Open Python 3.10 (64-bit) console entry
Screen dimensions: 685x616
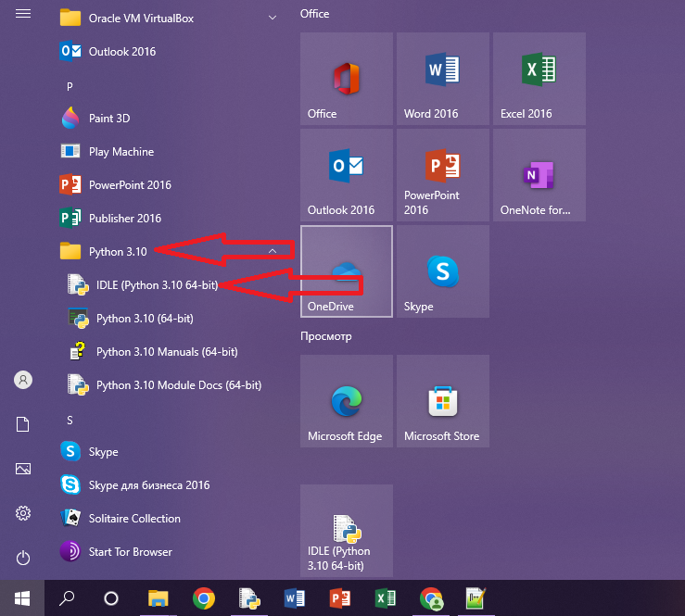click(170, 319)
